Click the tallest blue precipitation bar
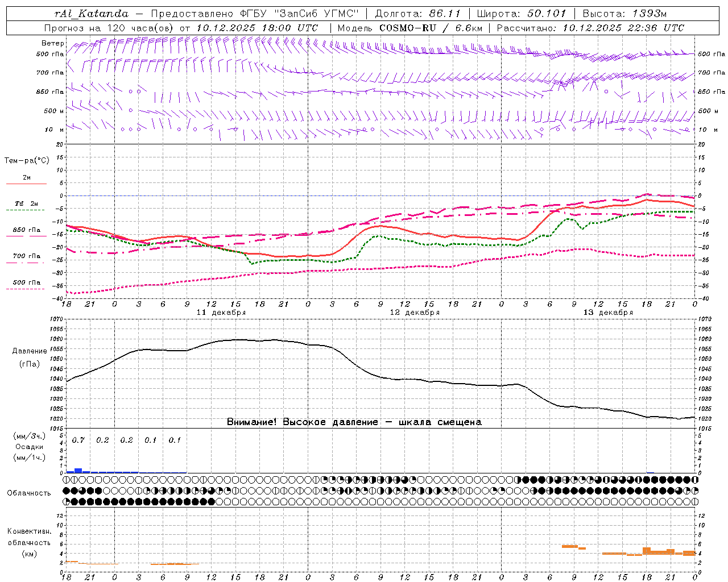The image size is (728, 582). tap(78, 471)
